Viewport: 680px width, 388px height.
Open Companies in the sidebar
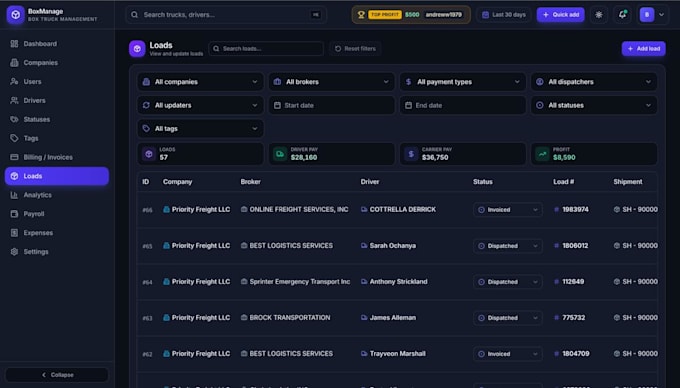(x=57, y=63)
